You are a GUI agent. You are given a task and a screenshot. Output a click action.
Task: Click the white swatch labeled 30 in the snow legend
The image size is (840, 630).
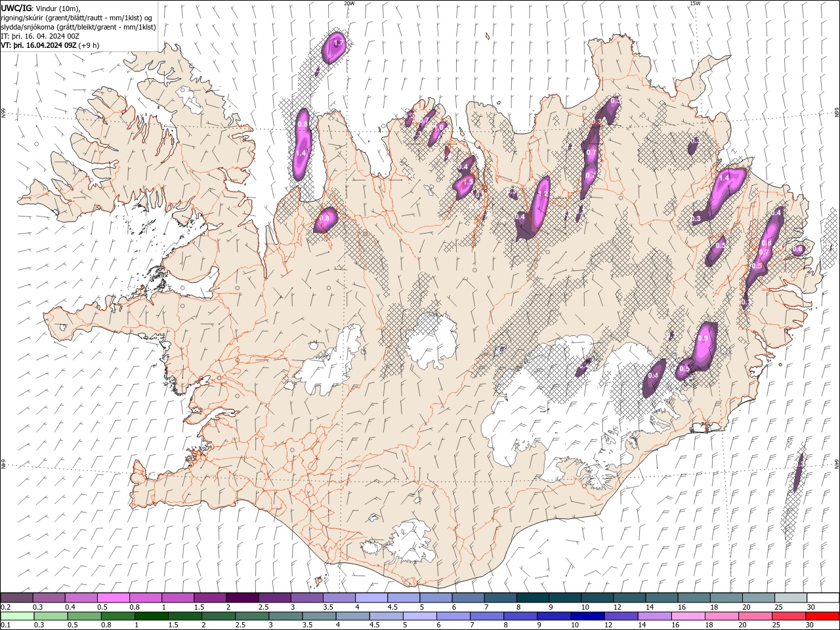tap(823, 598)
